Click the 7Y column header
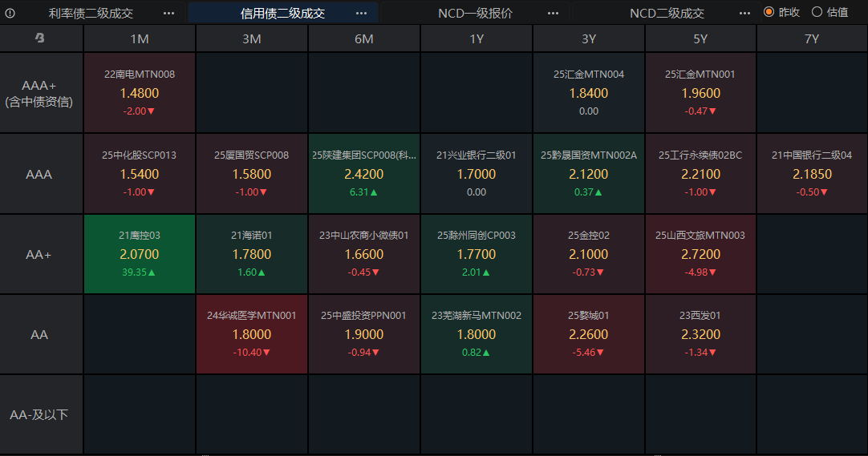868x456 pixels. point(812,38)
